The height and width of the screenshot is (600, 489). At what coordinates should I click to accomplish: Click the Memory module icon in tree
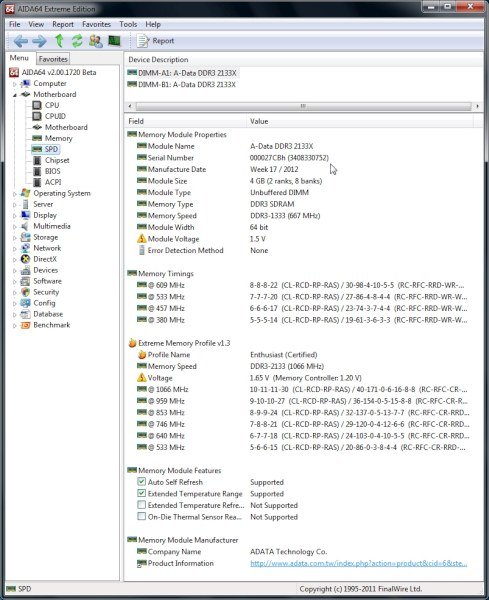(x=37, y=138)
